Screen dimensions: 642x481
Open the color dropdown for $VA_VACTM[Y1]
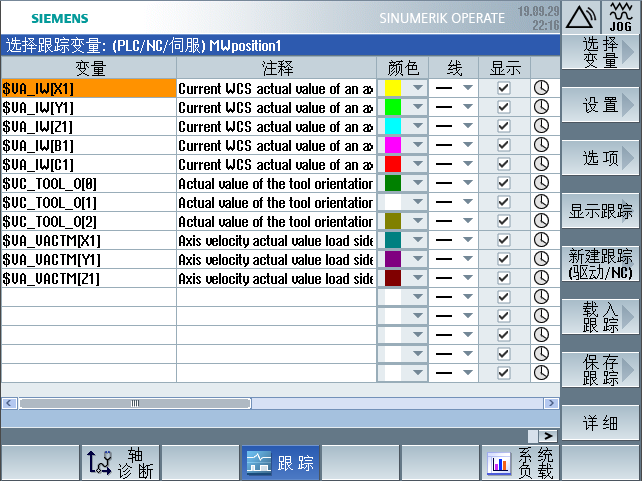[418, 258]
